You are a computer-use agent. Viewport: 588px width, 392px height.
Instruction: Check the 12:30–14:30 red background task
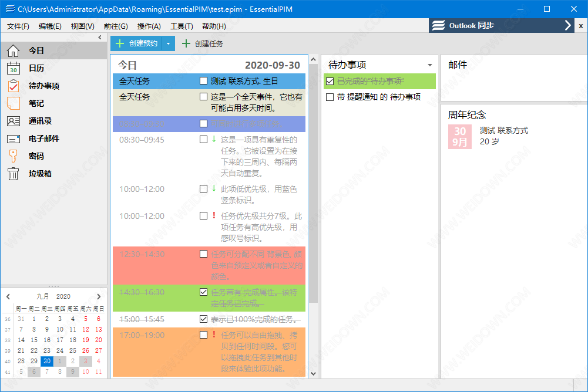(x=203, y=254)
